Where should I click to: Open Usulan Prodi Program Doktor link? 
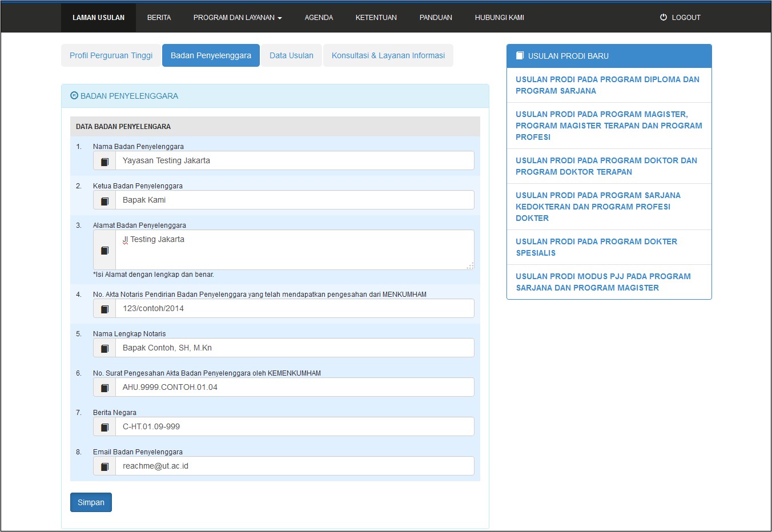[609, 166]
